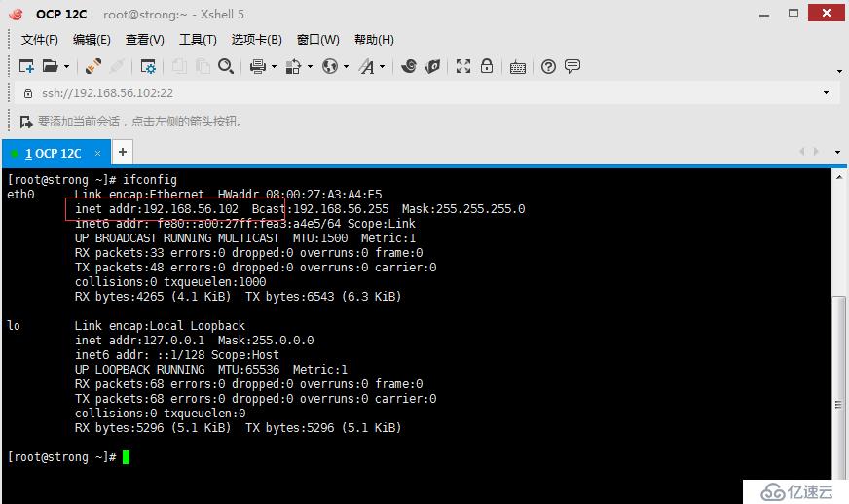The height and width of the screenshot is (504, 849).
Task: Click the Lock screen padlock icon
Action: (x=487, y=66)
